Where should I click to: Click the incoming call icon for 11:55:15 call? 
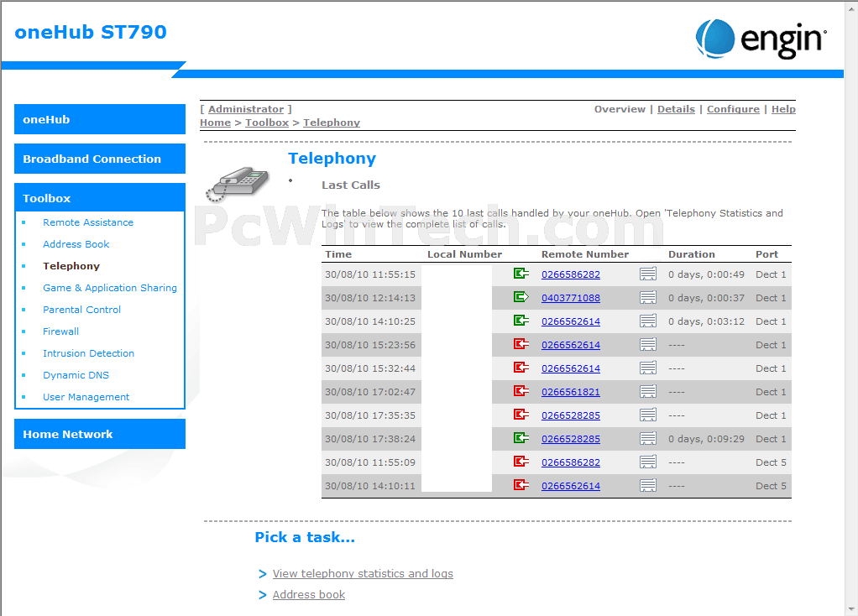tap(521, 274)
